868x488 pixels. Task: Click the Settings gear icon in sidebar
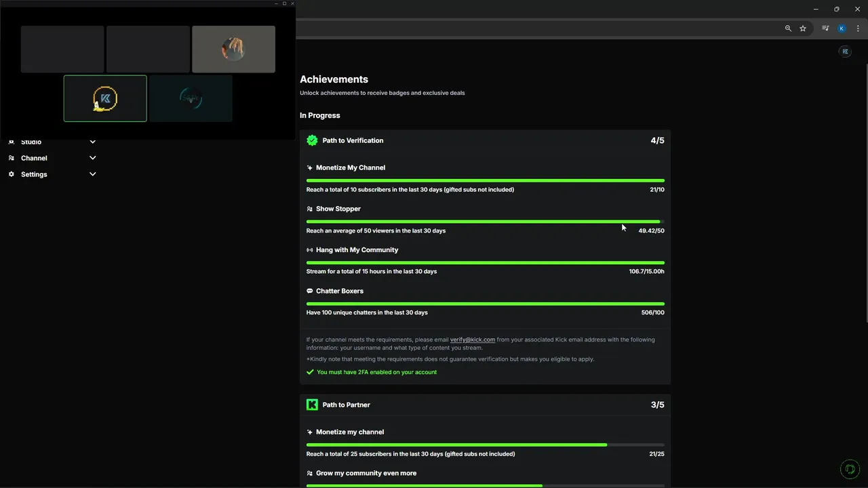(12, 174)
